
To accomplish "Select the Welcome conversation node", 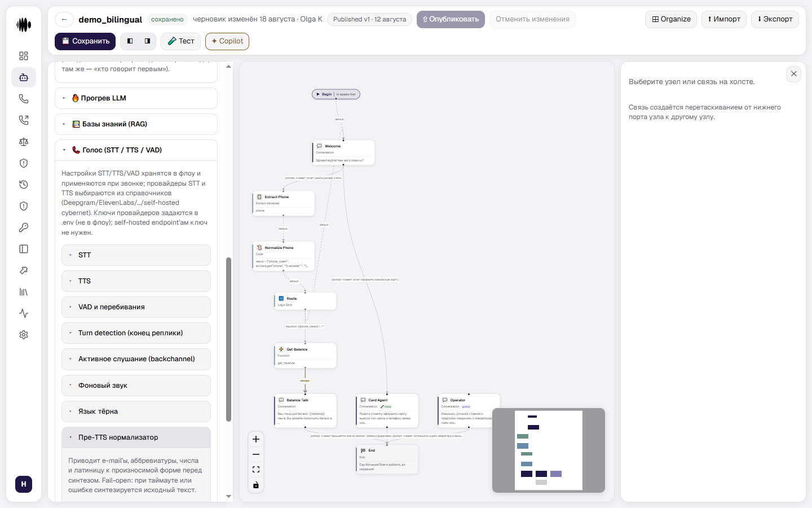I will pos(343,152).
